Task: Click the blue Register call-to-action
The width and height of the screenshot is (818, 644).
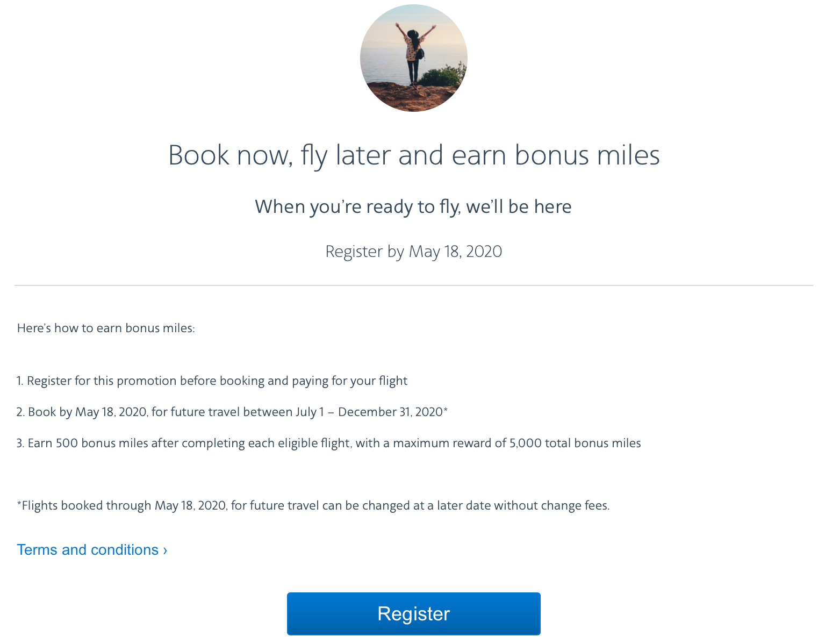Action: [413, 613]
